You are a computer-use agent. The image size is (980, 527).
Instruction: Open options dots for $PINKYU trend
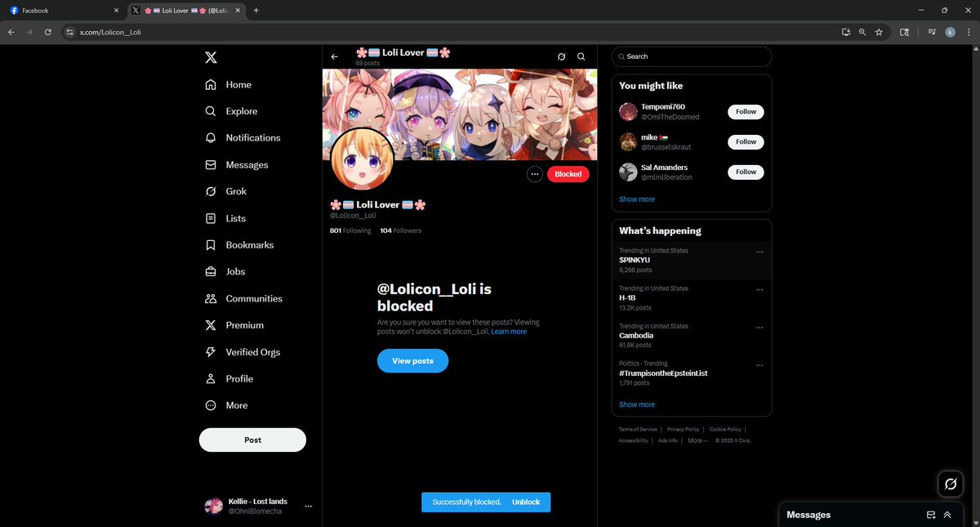pyautogui.click(x=759, y=252)
